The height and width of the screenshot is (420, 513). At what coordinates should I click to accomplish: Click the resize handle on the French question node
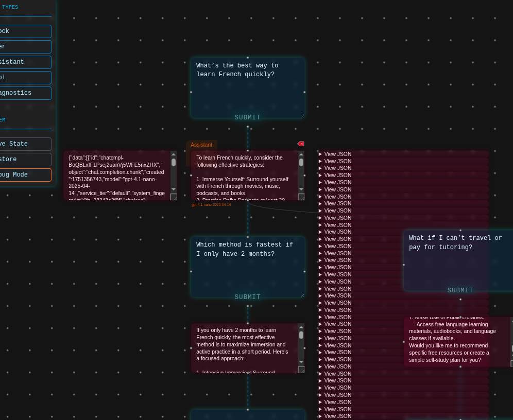click(x=302, y=115)
